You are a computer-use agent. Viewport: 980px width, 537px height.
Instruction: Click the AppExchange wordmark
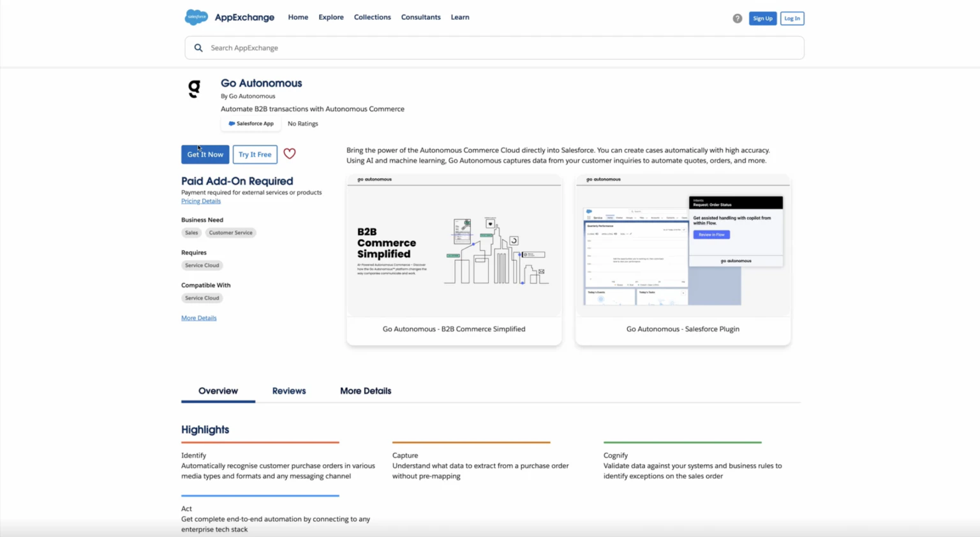(x=244, y=17)
